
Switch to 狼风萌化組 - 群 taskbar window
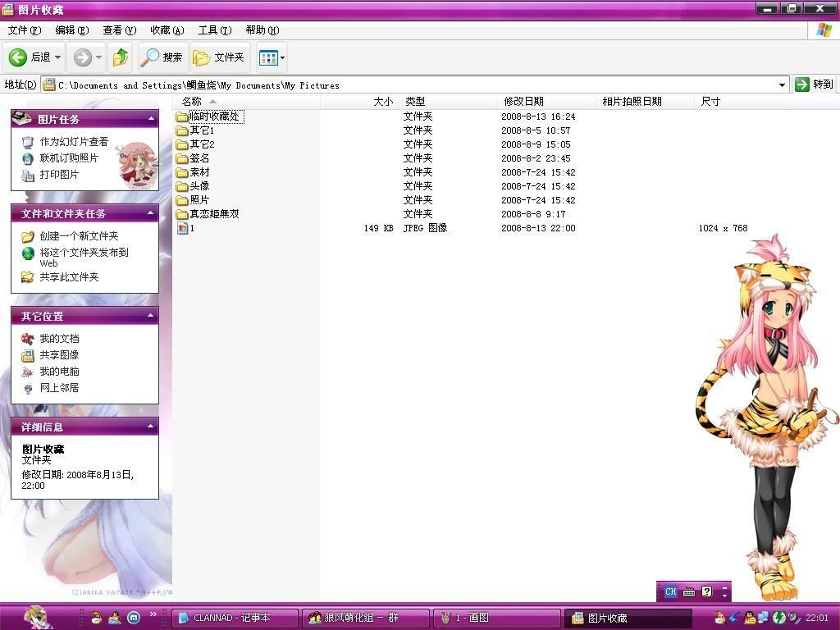[x=366, y=618]
